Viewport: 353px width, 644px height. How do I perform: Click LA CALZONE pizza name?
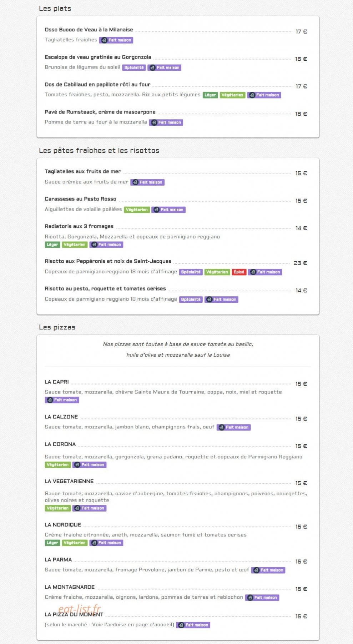(61, 417)
